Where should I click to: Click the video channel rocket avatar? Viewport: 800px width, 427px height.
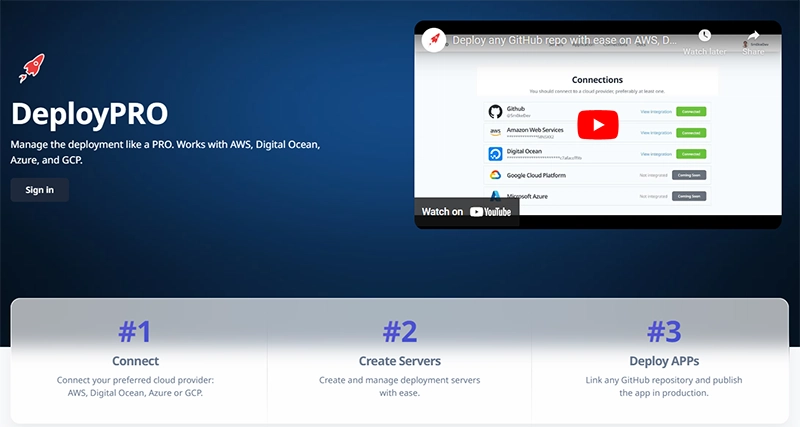click(434, 40)
